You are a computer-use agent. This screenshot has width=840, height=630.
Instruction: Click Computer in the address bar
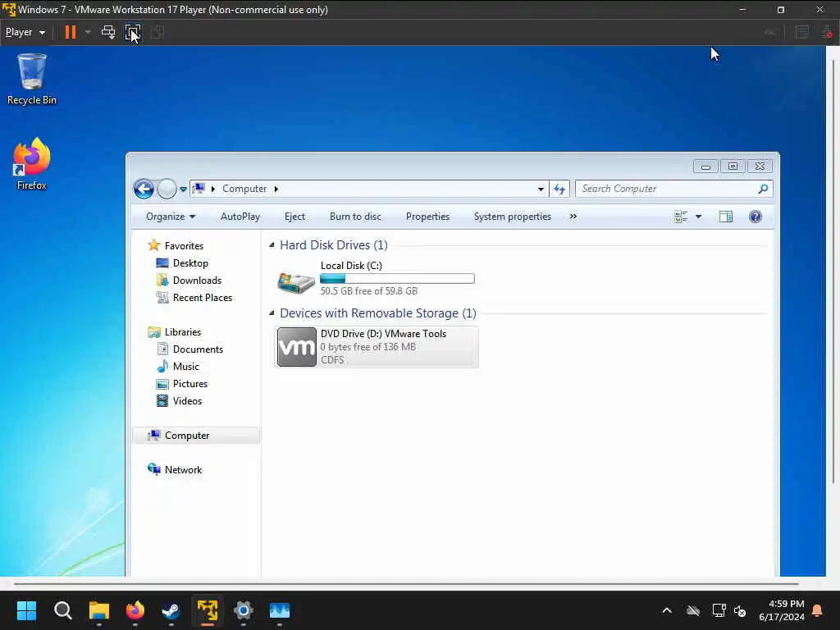coord(244,189)
